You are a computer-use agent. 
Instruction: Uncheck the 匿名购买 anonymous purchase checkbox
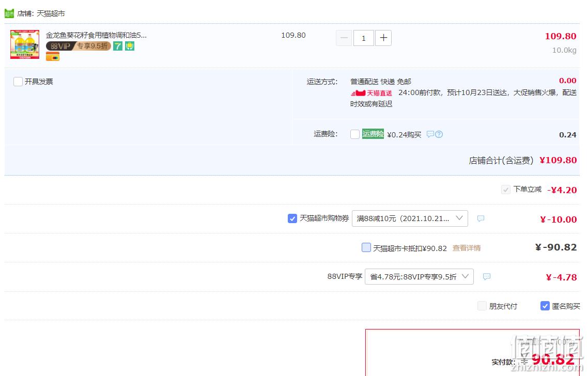click(545, 306)
